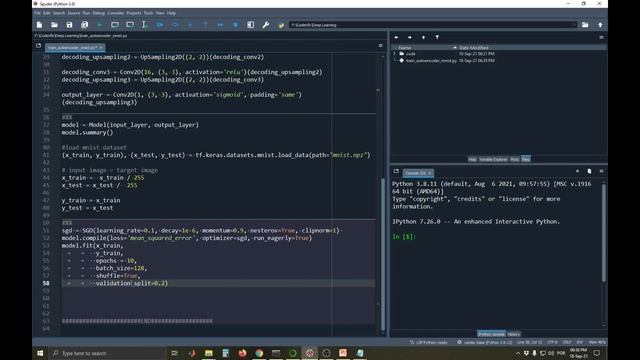Click the LSP Python status indicator
Screen dimensions: 640x360
point(429,342)
